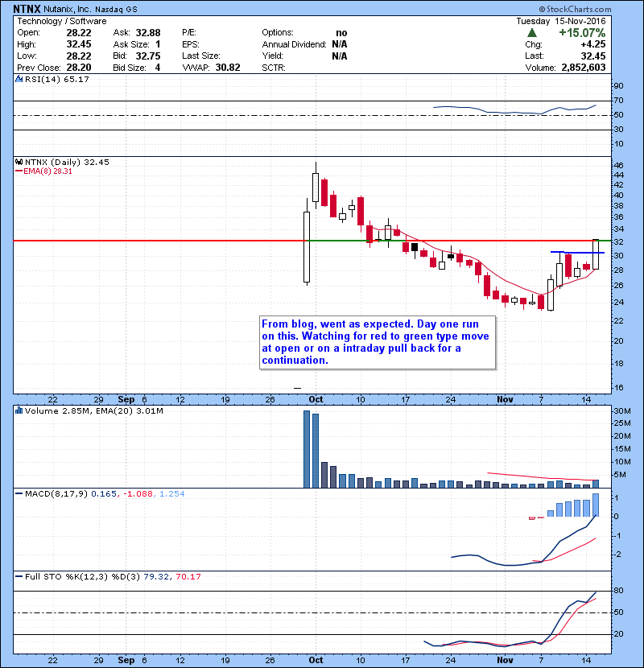Click the Oct label on price axis
Screen dimensions: 644x668
[x=316, y=399]
